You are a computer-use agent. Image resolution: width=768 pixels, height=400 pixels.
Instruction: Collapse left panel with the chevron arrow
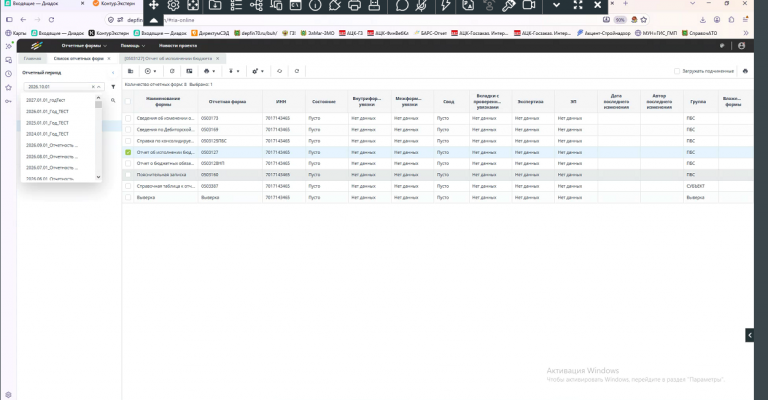(x=113, y=72)
